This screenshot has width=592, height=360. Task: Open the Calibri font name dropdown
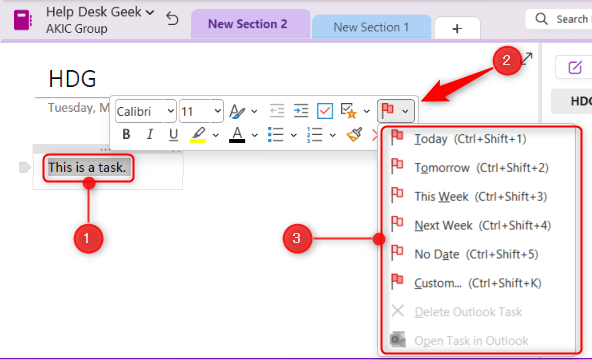pyautogui.click(x=145, y=111)
